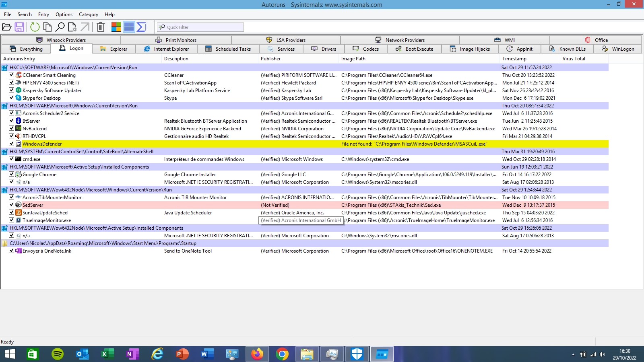Image resolution: width=644 pixels, height=362 pixels.
Task: Switch to the Scheduled Tasks tab
Action: (228, 49)
